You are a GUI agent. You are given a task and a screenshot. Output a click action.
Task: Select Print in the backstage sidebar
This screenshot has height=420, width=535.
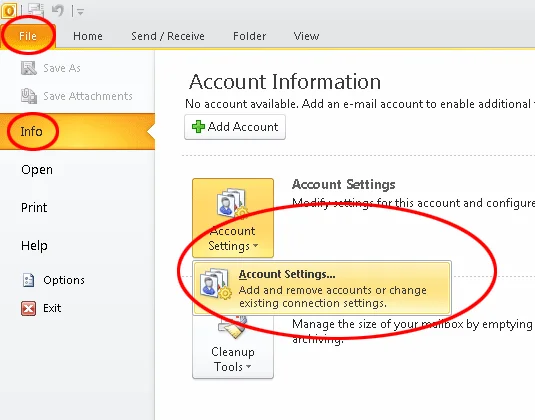(x=34, y=207)
